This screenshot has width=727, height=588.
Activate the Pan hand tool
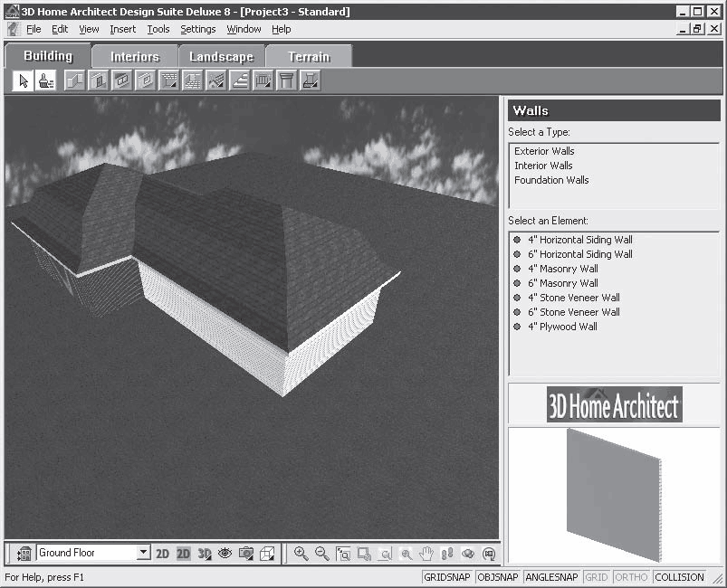coord(426,554)
